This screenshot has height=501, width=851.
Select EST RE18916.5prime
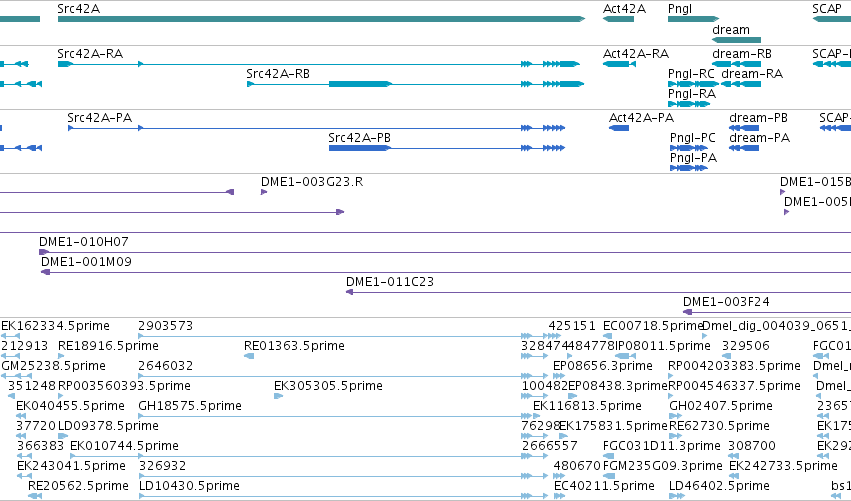point(108,346)
